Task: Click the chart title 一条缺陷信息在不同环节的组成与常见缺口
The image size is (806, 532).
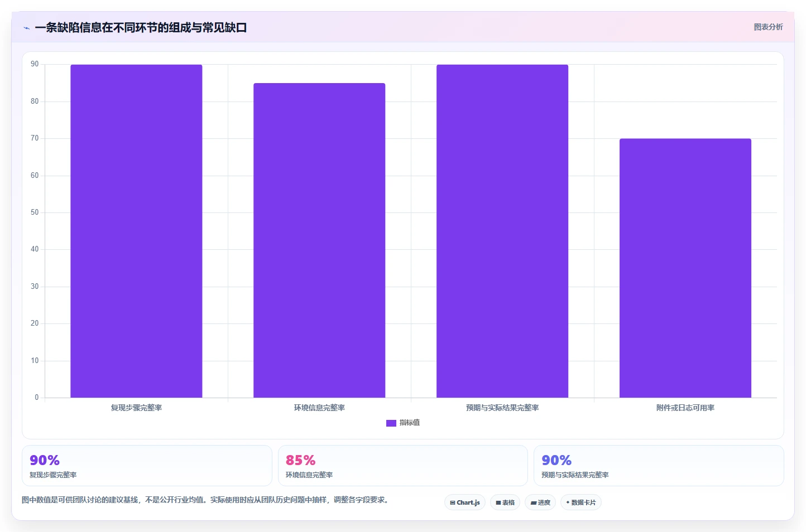Action: pyautogui.click(x=141, y=27)
